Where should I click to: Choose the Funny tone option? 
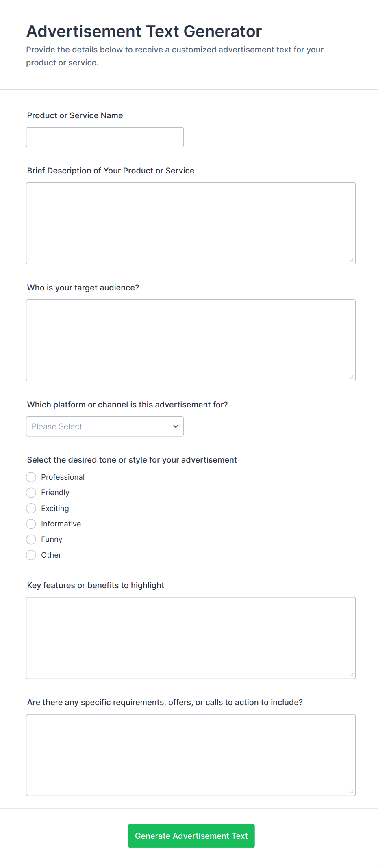point(31,539)
